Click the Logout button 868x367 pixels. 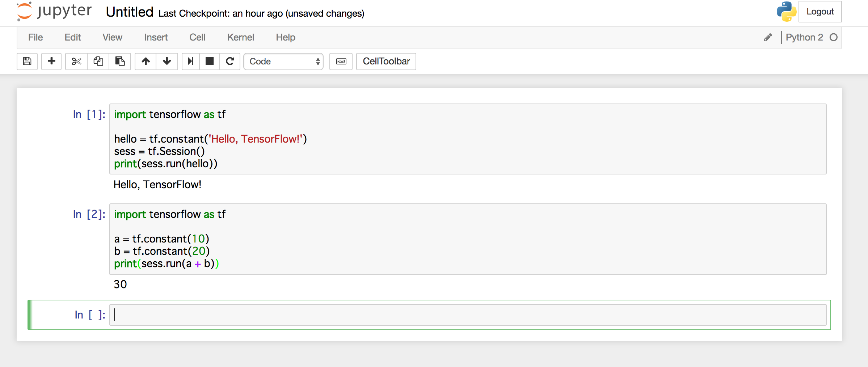[820, 12]
